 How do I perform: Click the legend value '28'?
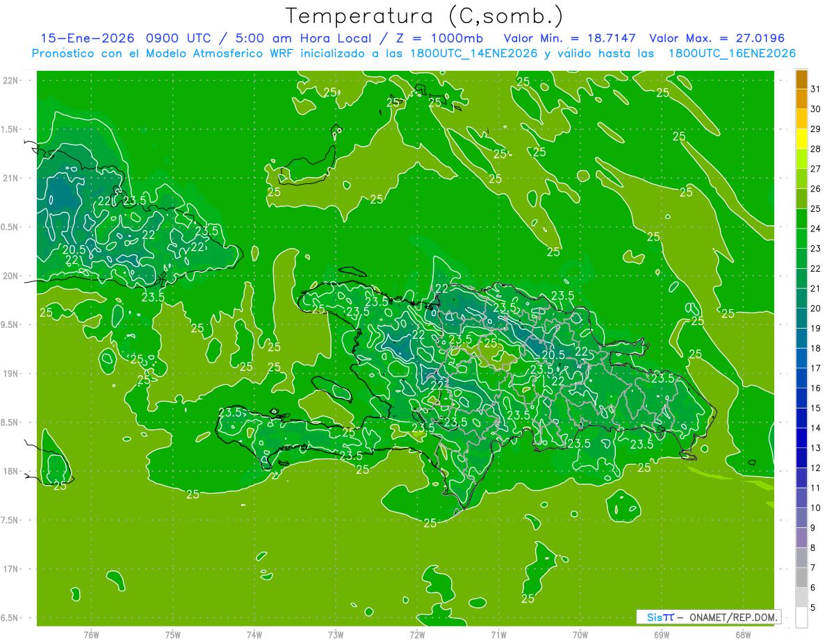pyautogui.click(x=816, y=149)
